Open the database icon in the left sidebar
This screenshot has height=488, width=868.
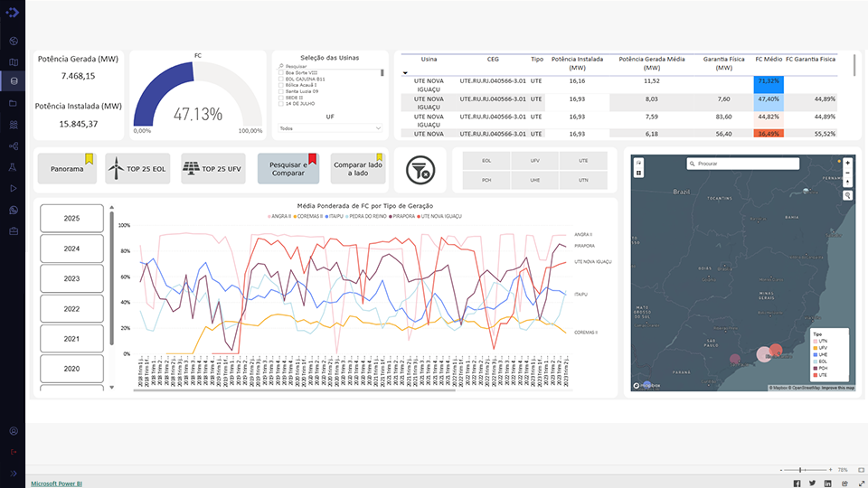click(14, 82)
